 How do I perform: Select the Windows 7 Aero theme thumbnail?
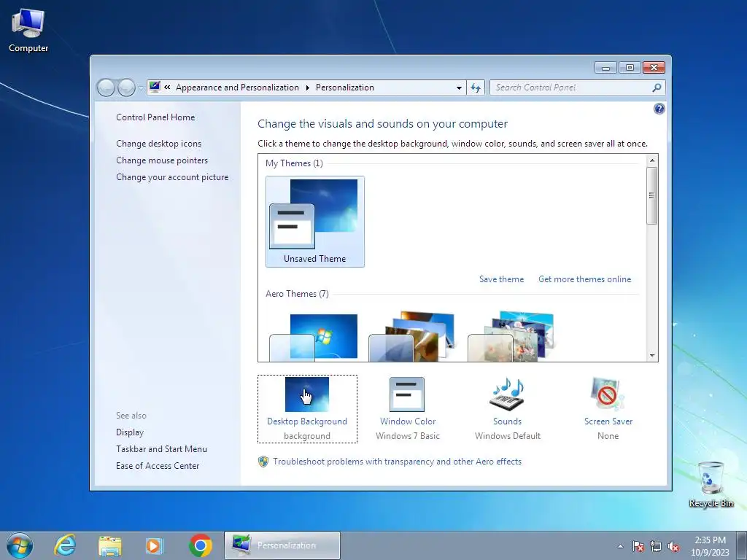click(x=314, y=336)
